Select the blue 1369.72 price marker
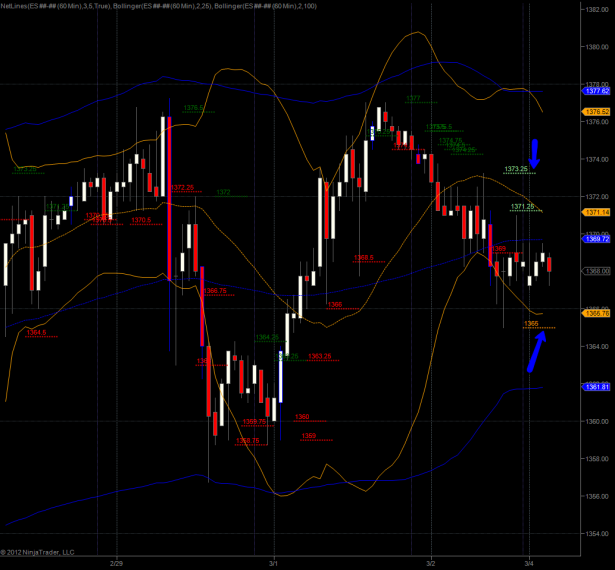This screenshot has height=570, width=615. [x=597, y=239]
